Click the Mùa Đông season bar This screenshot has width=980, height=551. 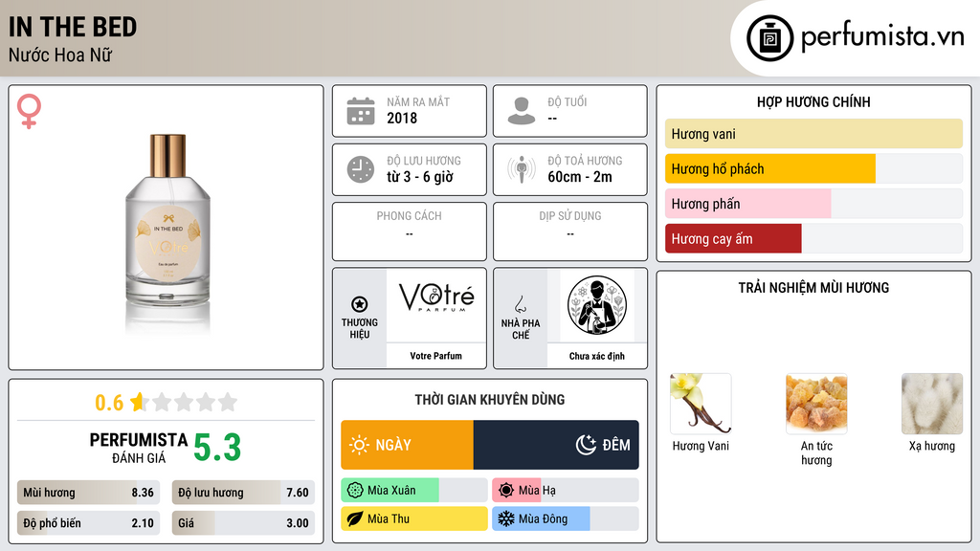[x=566, y=518]
